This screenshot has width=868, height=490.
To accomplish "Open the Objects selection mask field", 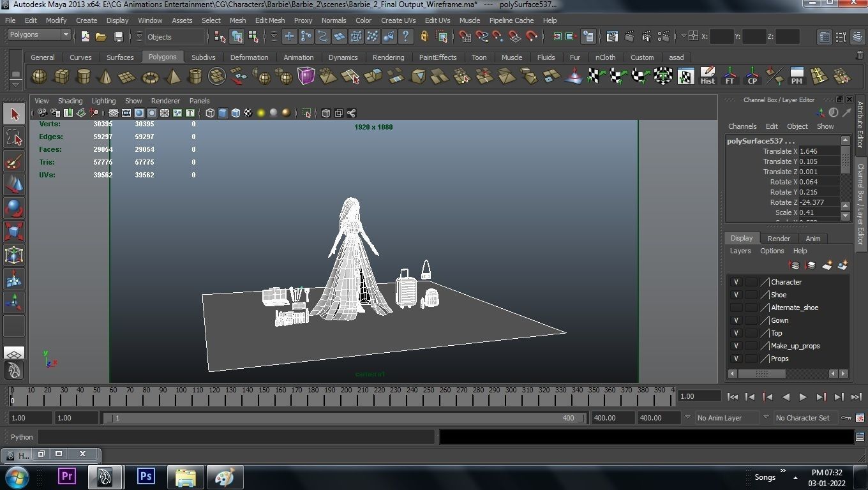I will coord(174,37).
